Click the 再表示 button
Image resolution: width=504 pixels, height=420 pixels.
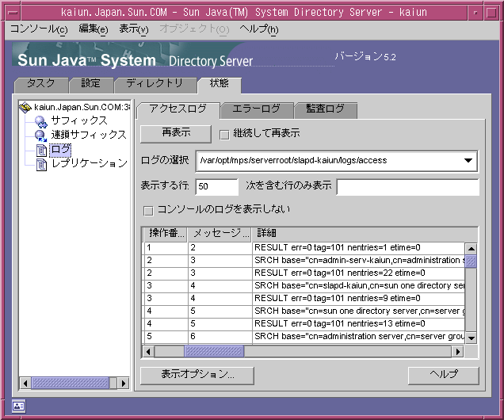[x=176, y=134]
